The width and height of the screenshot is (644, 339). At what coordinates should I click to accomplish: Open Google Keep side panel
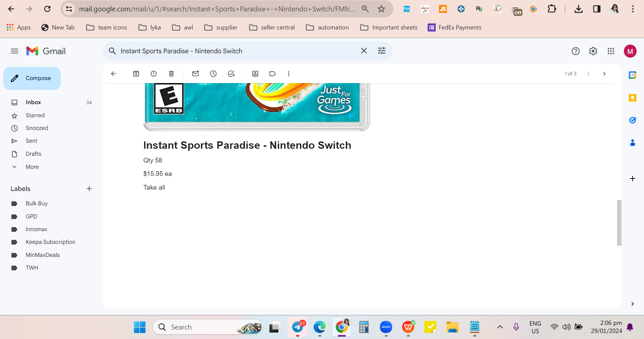click(x=633, y=98)
